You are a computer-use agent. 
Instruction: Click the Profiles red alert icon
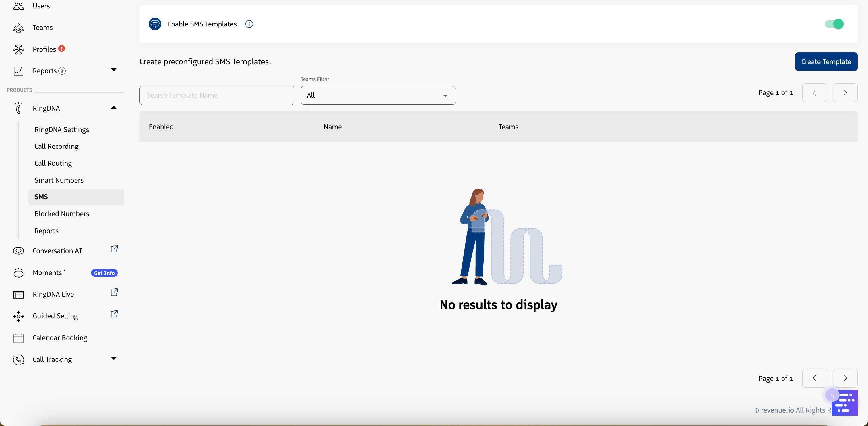(x=62, y=49)
